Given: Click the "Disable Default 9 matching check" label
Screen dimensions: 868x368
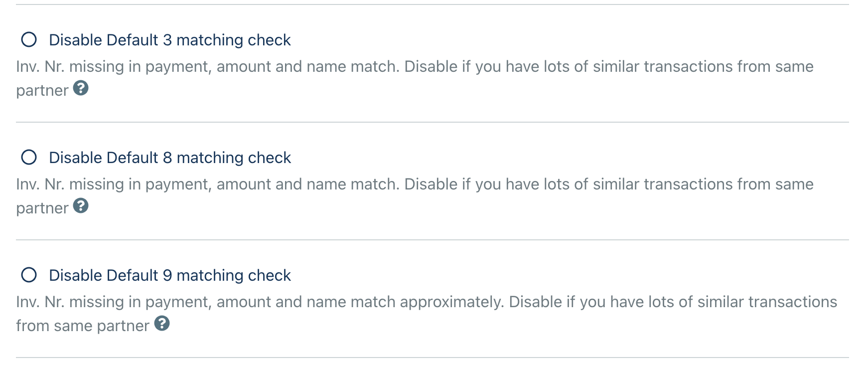Looking at the screenshot, I should [x=169, y=275].
